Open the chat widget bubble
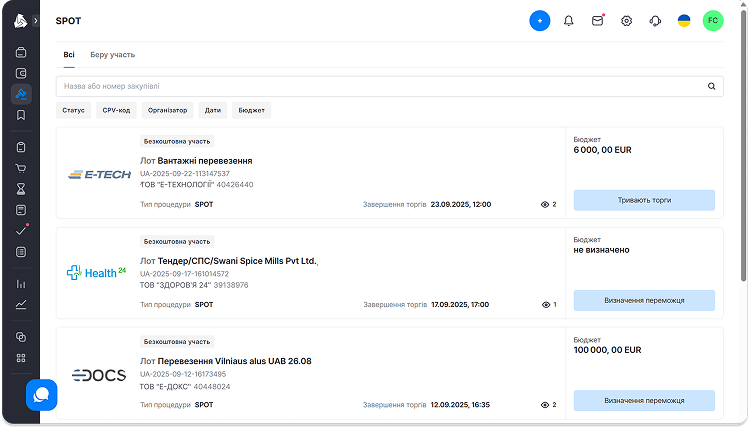 (x=41, y=394)
